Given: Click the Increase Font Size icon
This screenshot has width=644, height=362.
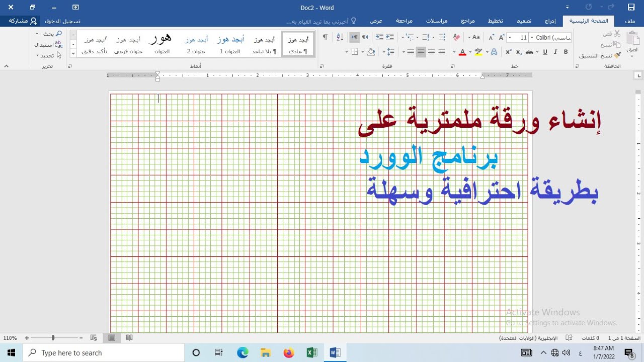Looking at the screenshot, I should pos(502,37).
